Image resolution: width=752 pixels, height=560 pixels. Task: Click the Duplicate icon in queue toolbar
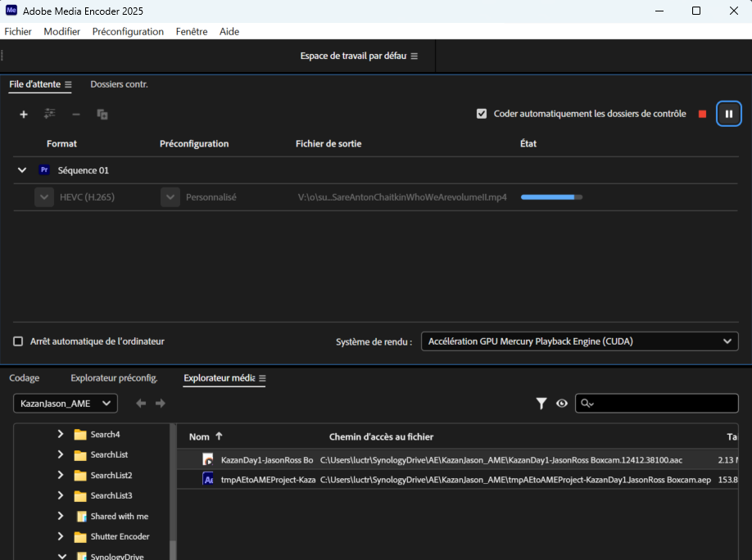(x=102, y=114)
